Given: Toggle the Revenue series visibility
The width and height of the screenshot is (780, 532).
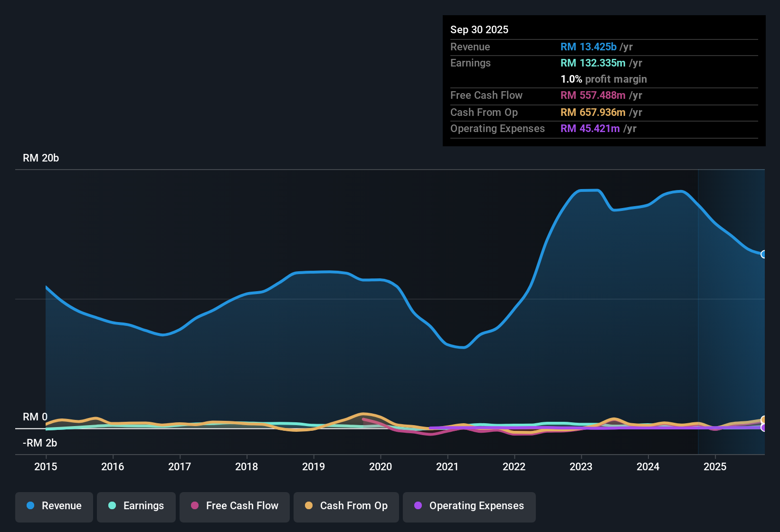Looking at the screenshot, I should pyautogui.click(x=54, y=506).
